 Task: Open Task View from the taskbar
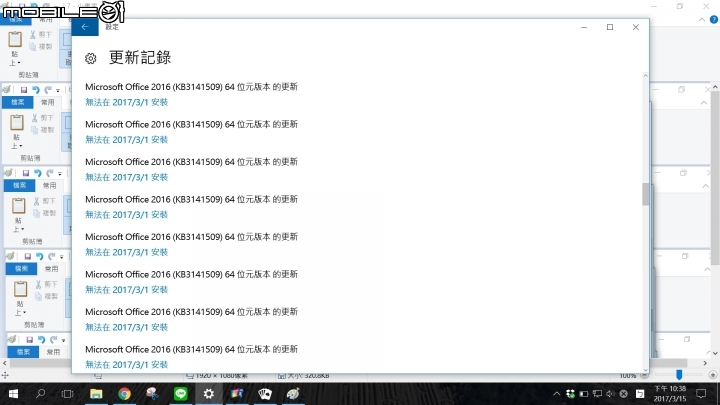click(68, 394)
